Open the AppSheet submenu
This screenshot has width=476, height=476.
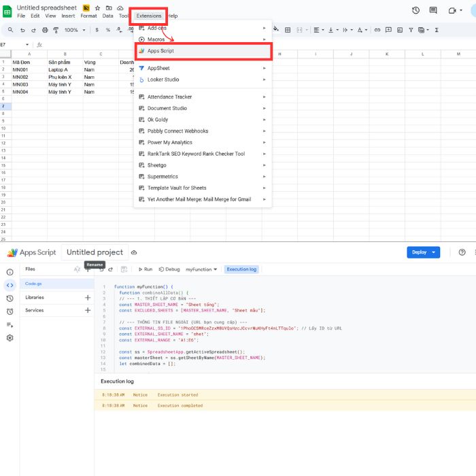tap(203, 68)
